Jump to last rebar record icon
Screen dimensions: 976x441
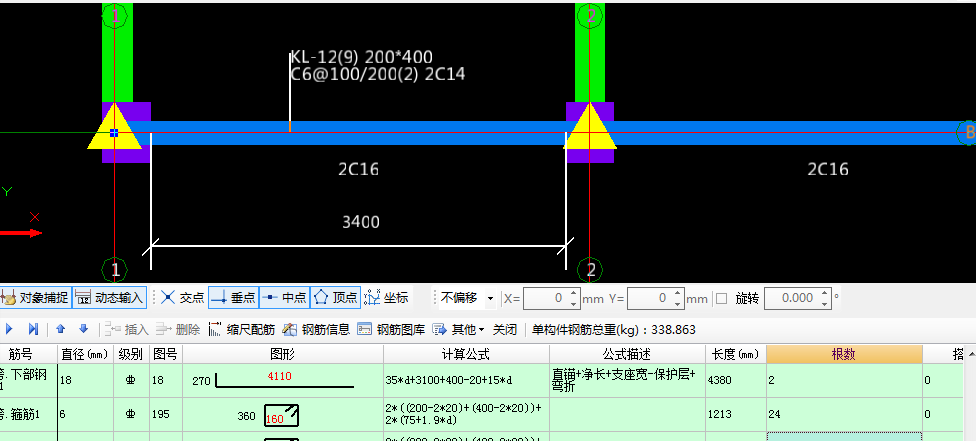click(34, 329)
